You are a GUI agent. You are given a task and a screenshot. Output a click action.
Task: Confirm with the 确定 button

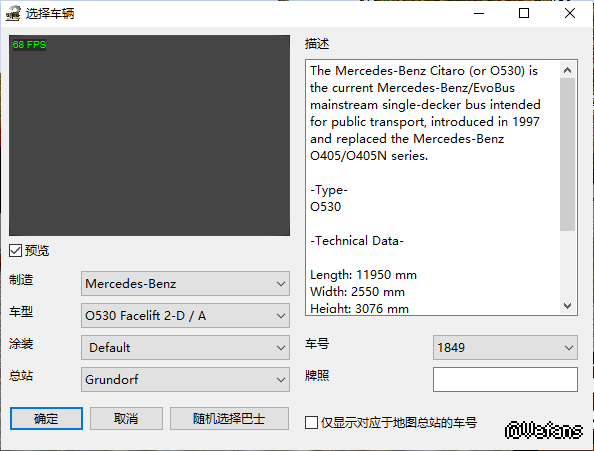click(46, 418)
